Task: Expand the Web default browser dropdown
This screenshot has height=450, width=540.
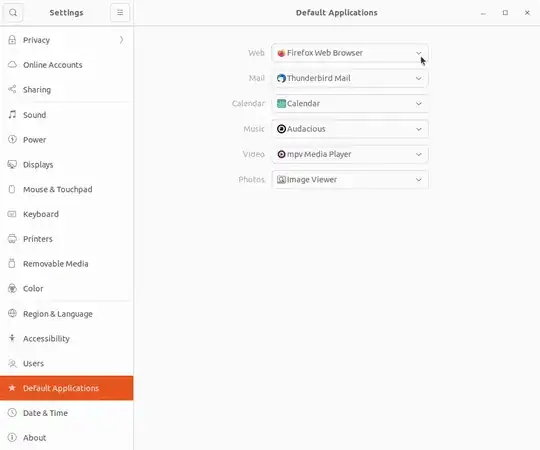Action: pos(350,53)
